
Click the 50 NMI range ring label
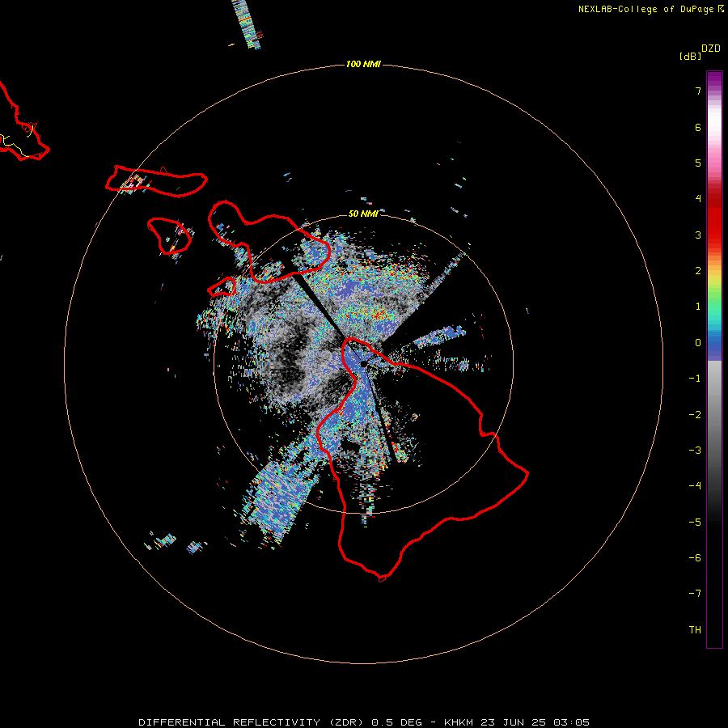click(x=363, y=214)
